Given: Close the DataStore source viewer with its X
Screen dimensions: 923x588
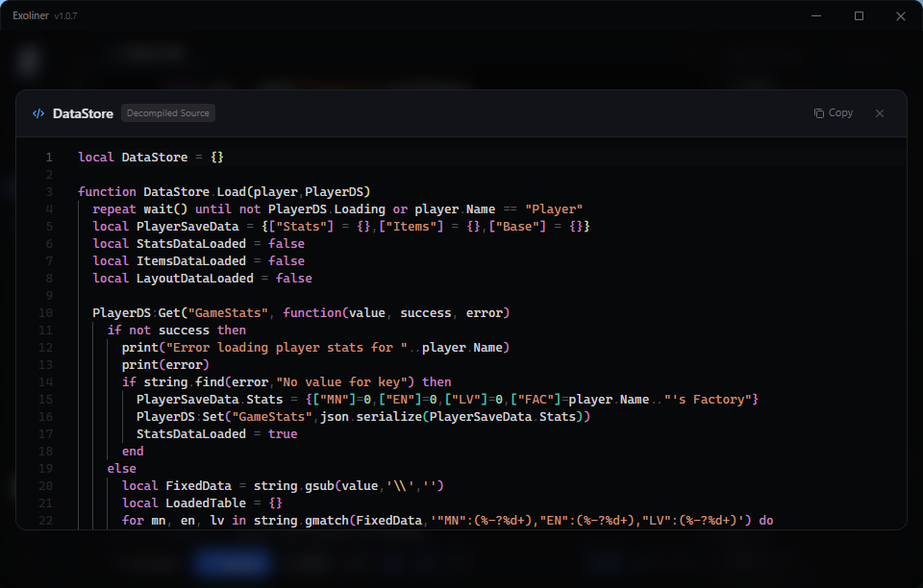Looking at the screenshot, I should pyautogui.click(x=880, y=113).
